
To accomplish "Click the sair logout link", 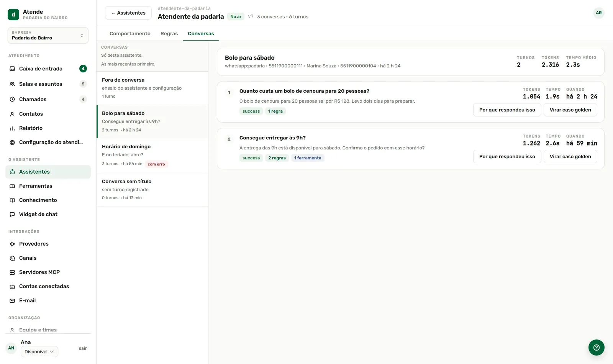I will click(83, 348).
